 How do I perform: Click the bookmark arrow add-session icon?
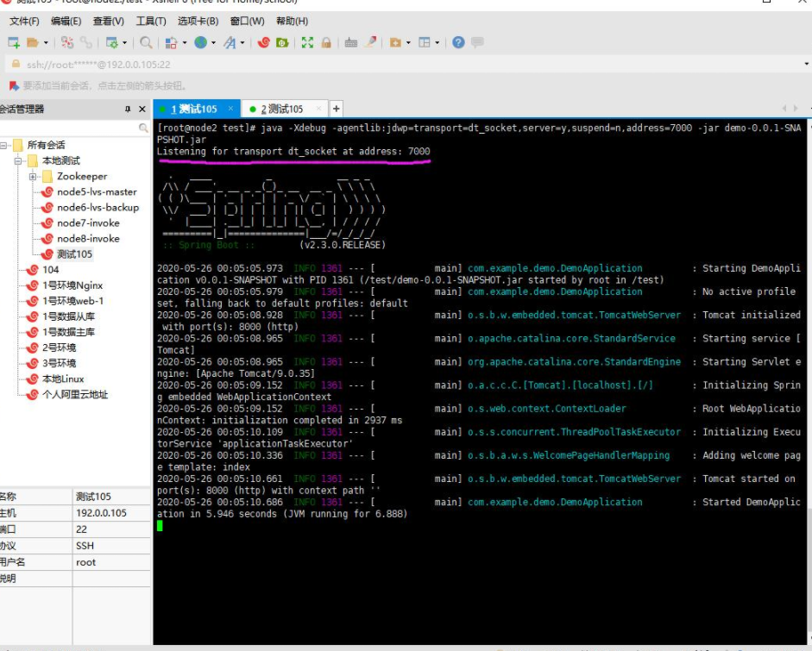click(14, 86)
